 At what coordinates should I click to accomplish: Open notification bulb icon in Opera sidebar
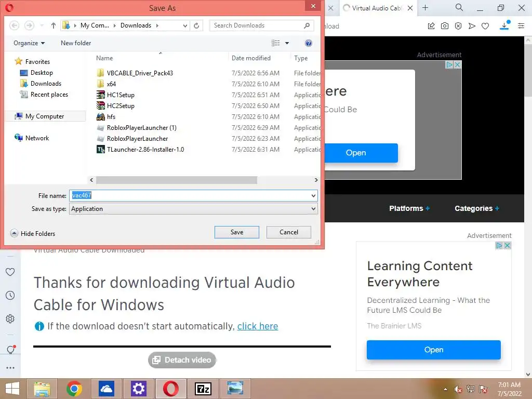pyautogui.click(x=10, y=349)
